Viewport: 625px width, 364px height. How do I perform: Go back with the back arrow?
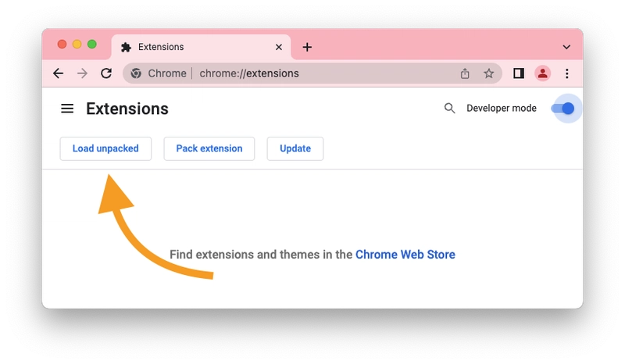[x=58, y=73]
